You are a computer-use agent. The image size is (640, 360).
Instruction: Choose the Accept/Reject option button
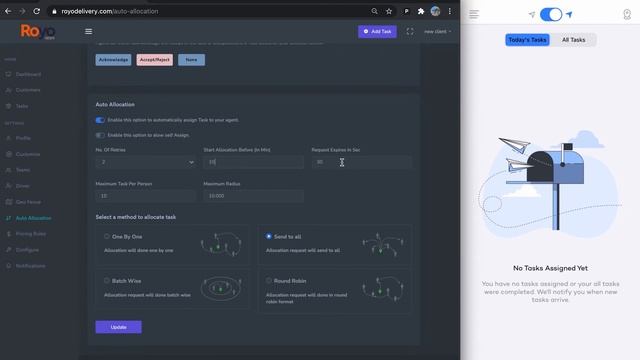(x=155, y=60)
